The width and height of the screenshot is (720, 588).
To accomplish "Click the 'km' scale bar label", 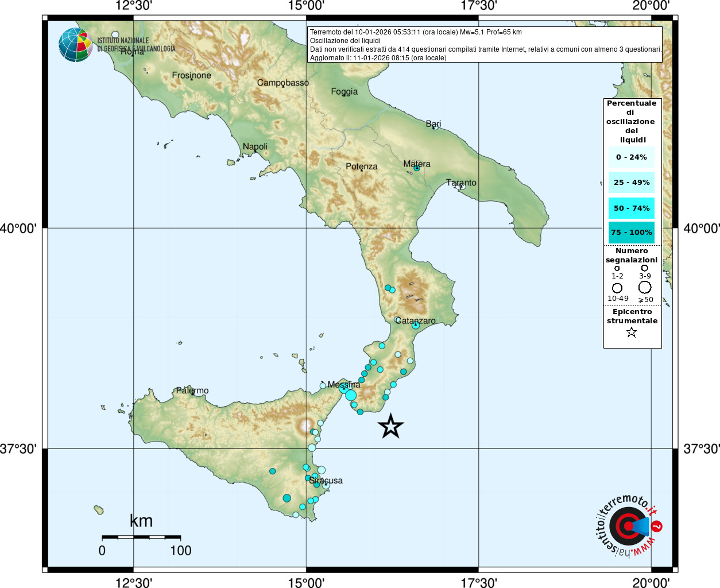I will tap(141, 521).
